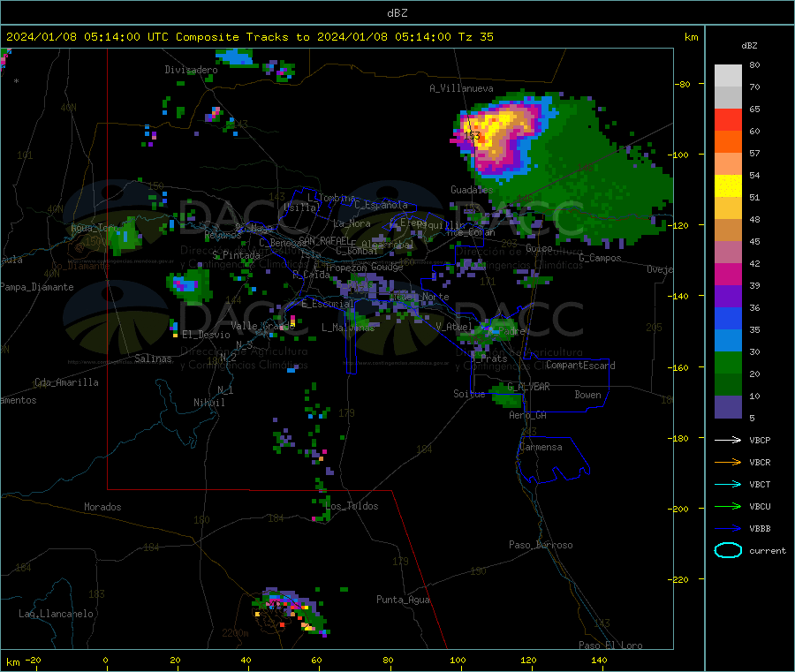Click the Gouge map label
This screenshot has height=672, width=795.
pyautogui.click(x=387, y=267)
